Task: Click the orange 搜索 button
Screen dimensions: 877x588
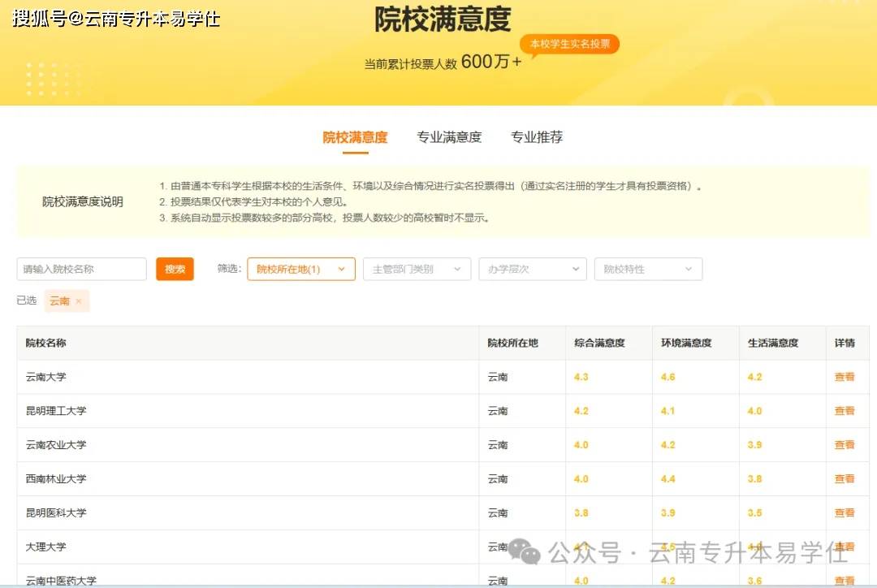Action: coord(175,269)
